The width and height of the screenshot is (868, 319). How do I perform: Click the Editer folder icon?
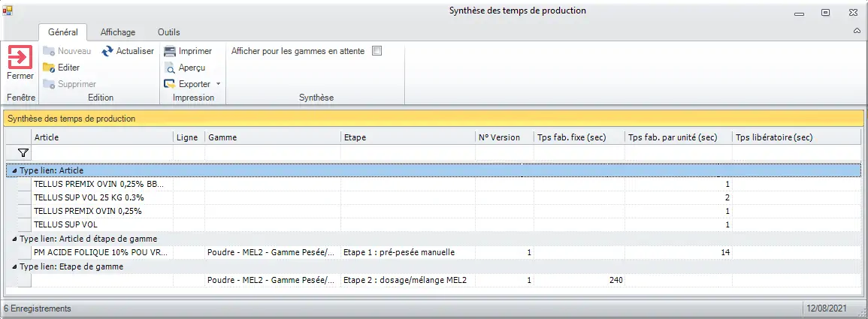(x=49, y=68)
